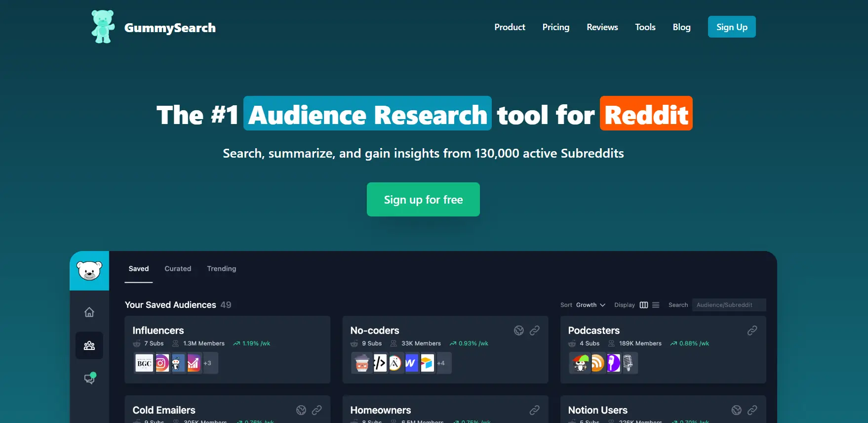Click the globe icon on Notion Users card
868x423 pixels.
tap(736, 410)
